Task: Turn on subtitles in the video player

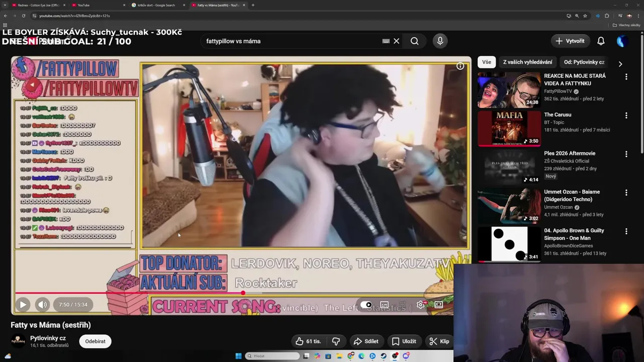Action: [384, 305]
